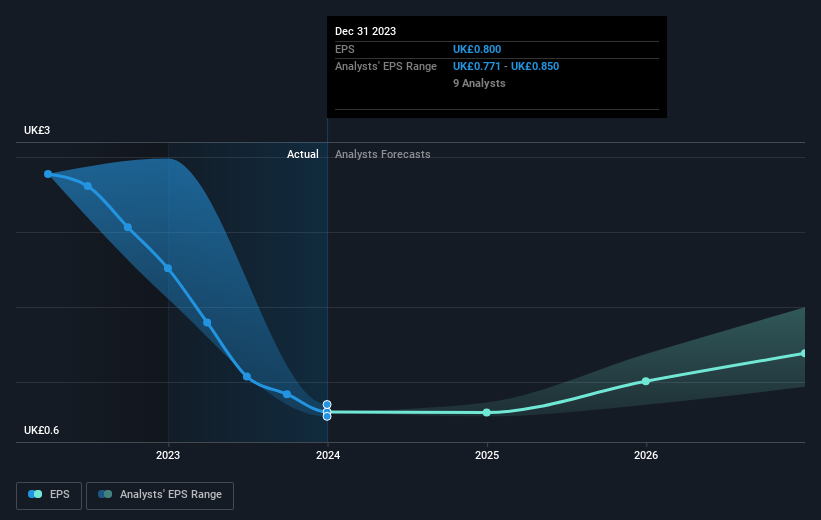Viewport: 821px width, 520px height.
Task: Click the 2023 x-axis label
Action: pos(168,456)
